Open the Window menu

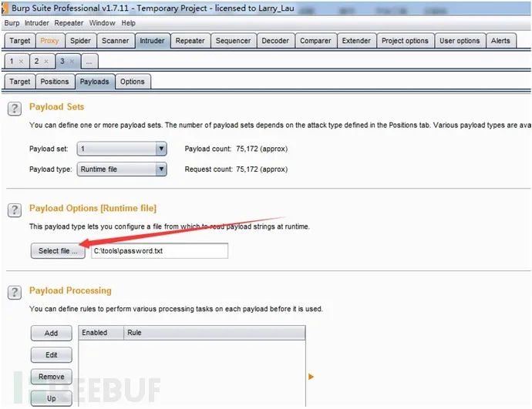click(102, 23)
